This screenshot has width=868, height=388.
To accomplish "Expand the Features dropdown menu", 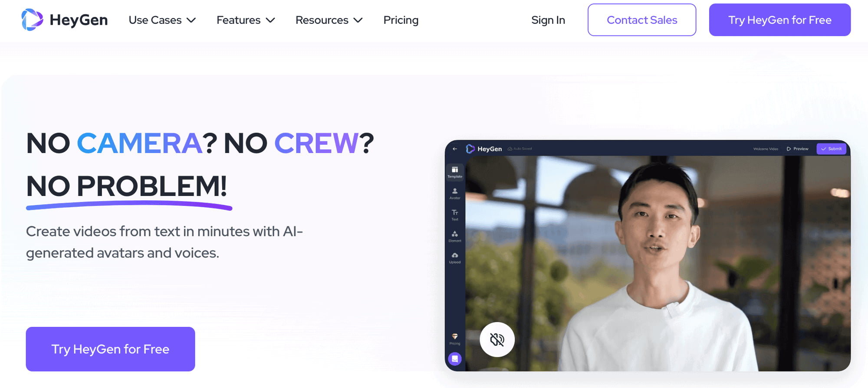I will point(246,20).
